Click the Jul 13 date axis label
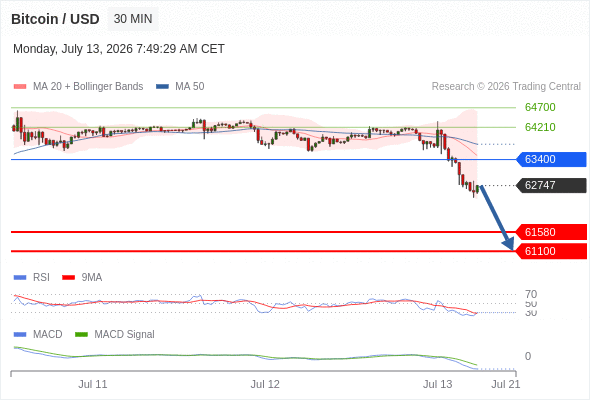The height and width of the screenshot is (400, 590). point(437,384)
